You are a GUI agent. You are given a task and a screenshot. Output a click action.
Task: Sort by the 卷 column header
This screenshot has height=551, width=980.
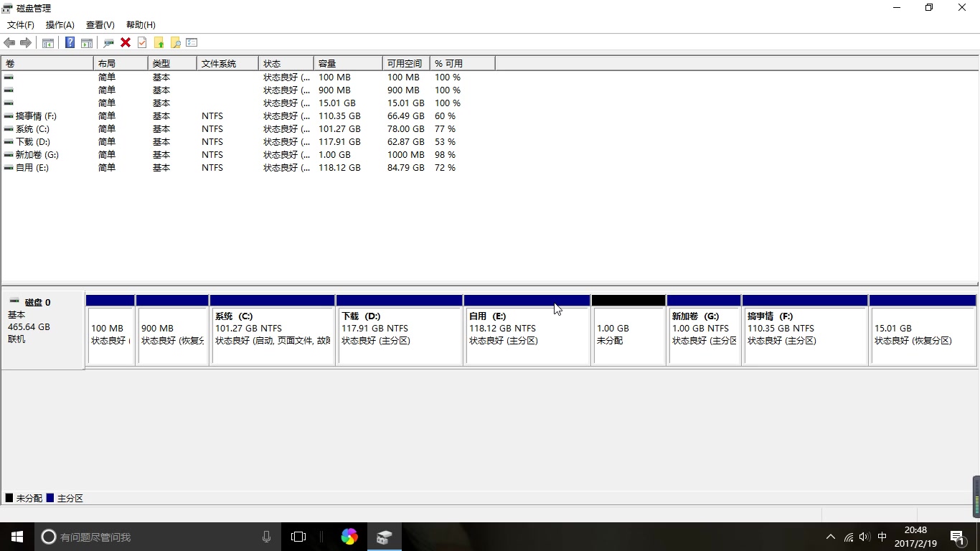pyautogui.click(x=47, y=64)
